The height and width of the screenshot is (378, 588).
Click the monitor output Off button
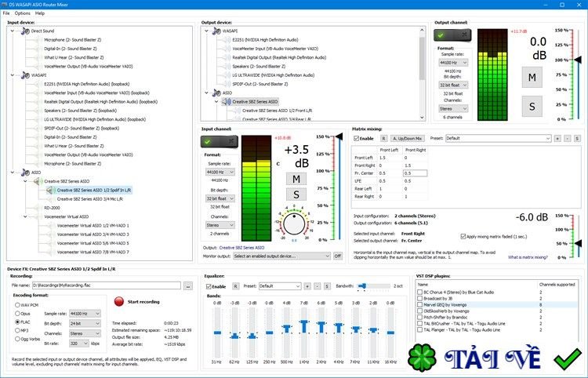[x=338, y=256]
